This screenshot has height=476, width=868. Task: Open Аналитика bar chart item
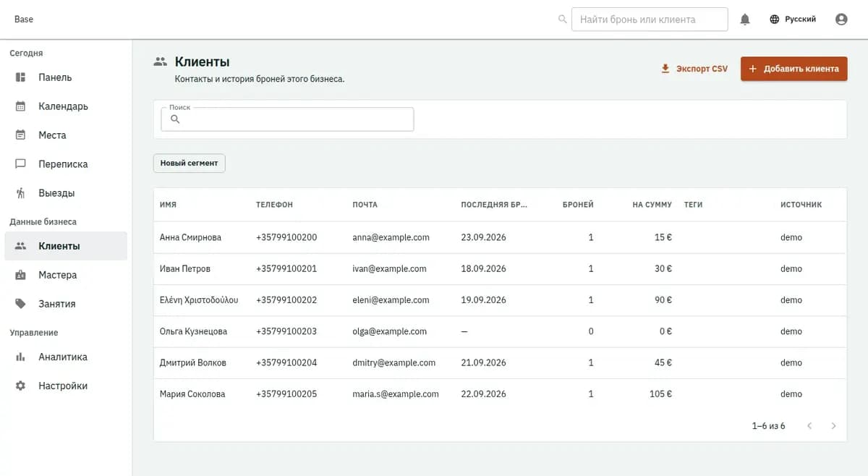pos(66,357)
